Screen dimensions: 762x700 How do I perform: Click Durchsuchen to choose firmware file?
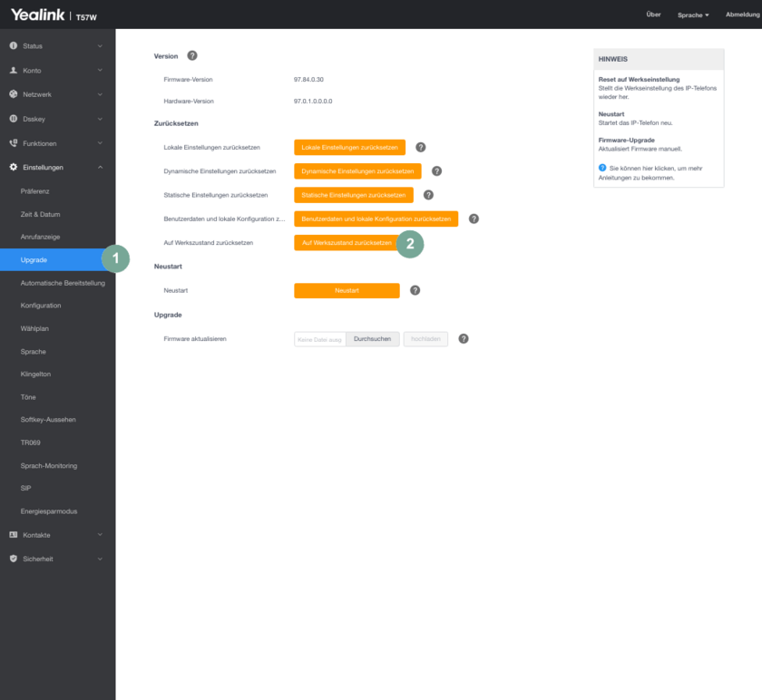[x=372, y=339]
